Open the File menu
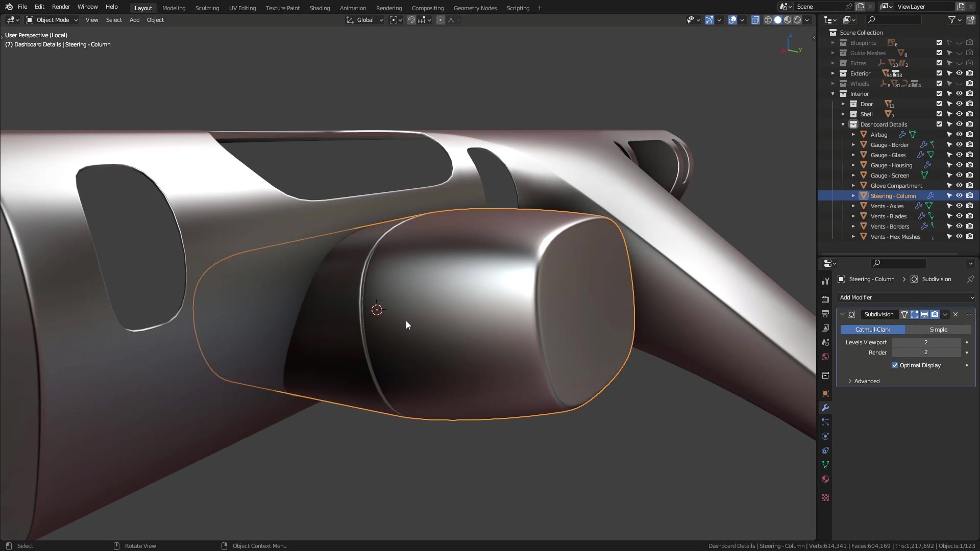Viewport: 980px width, 551px height. [x=22, y=7]
